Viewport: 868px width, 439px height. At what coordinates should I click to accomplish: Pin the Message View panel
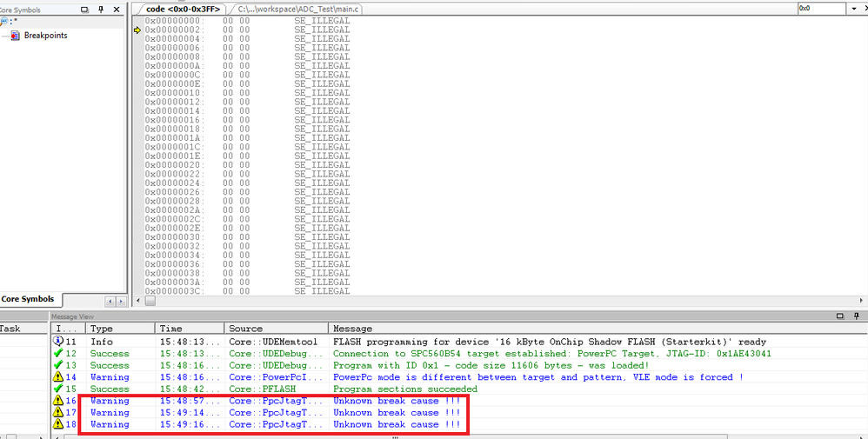pyautogui.click(x=857, y=316)
